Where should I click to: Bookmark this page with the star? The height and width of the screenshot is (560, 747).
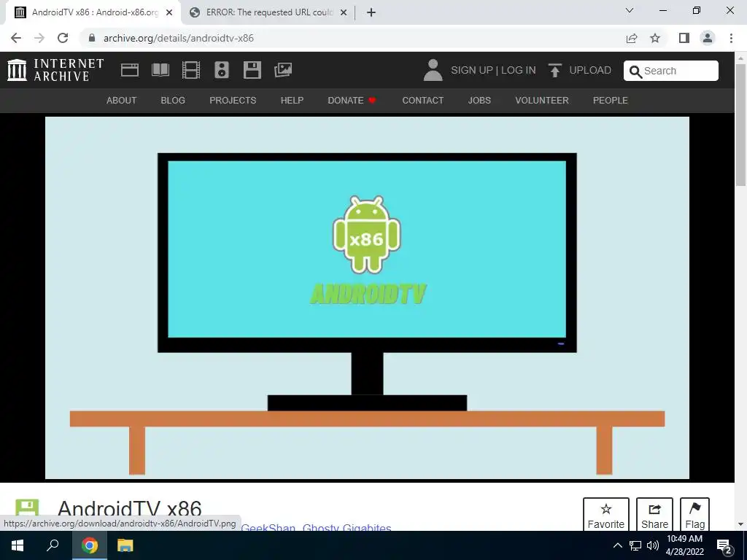(x=655, y=38)
